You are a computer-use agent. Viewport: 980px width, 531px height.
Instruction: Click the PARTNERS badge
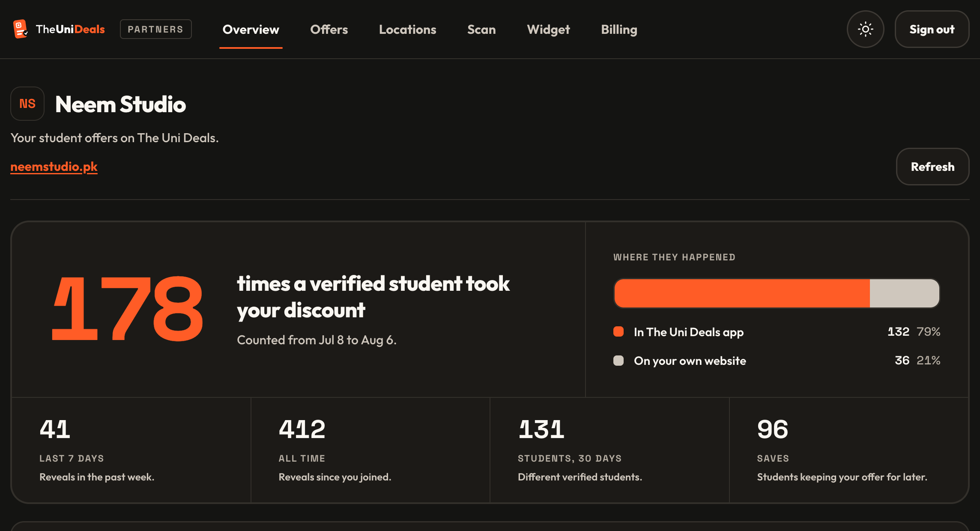[155, 29]
